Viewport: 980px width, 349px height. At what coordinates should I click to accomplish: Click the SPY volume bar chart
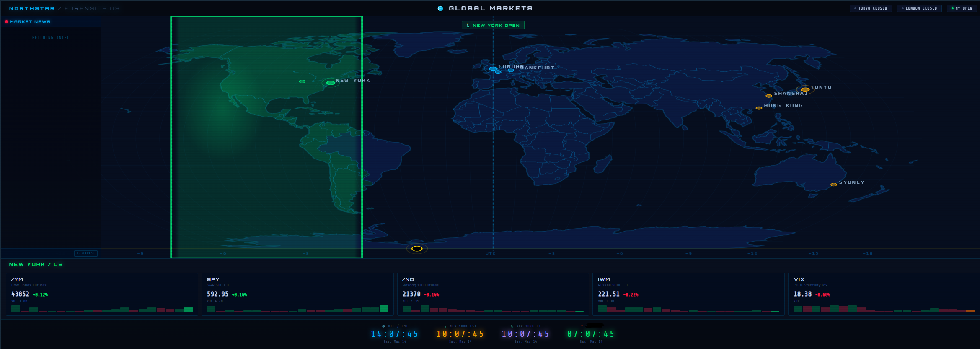297,309
